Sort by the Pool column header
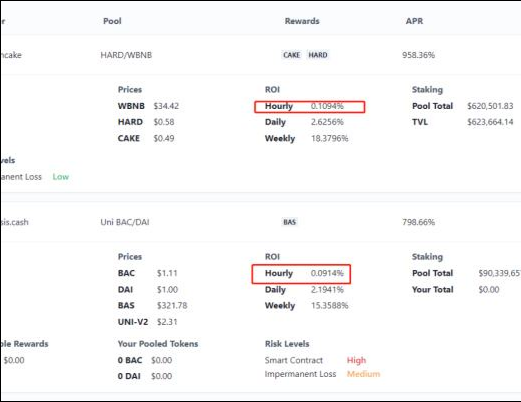This screenshot has height=402, width=521. point(112,21)
